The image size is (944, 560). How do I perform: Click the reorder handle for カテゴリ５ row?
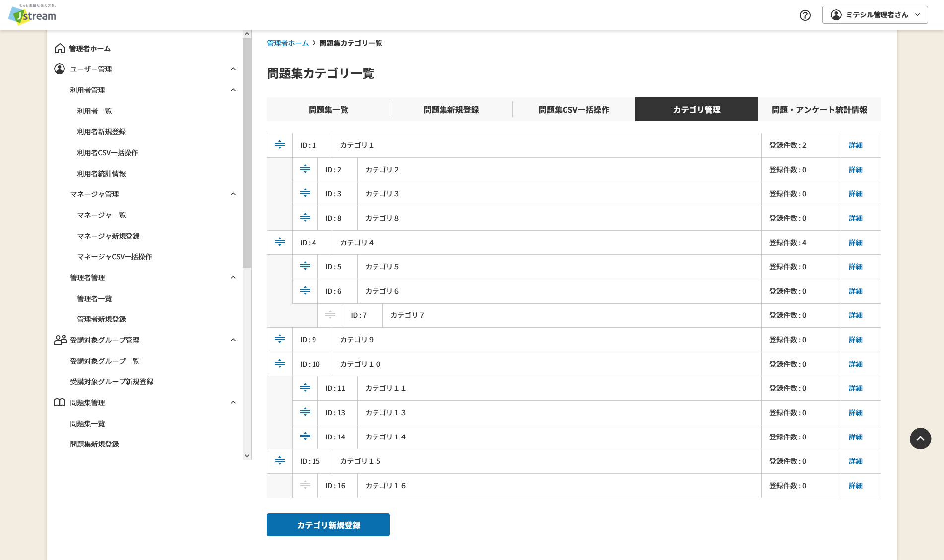(x=305, y=266)
